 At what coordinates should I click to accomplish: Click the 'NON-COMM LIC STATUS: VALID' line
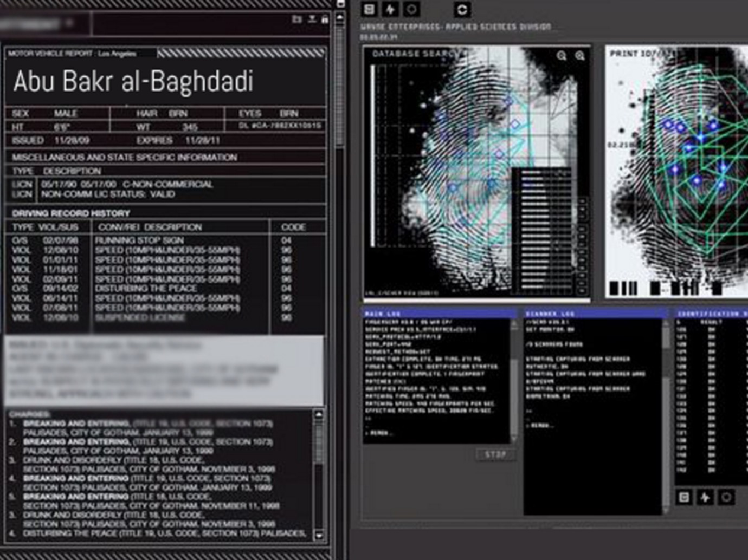point(108,194)
